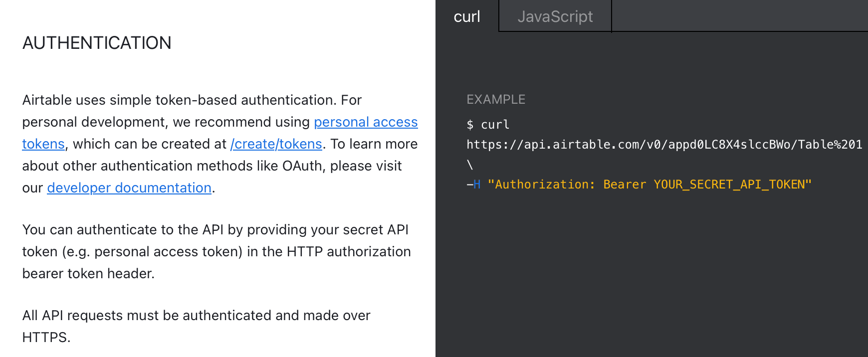Click the AUTHENTICATION heading
Viewport: 868px width, 357px height.
point(97,43)
